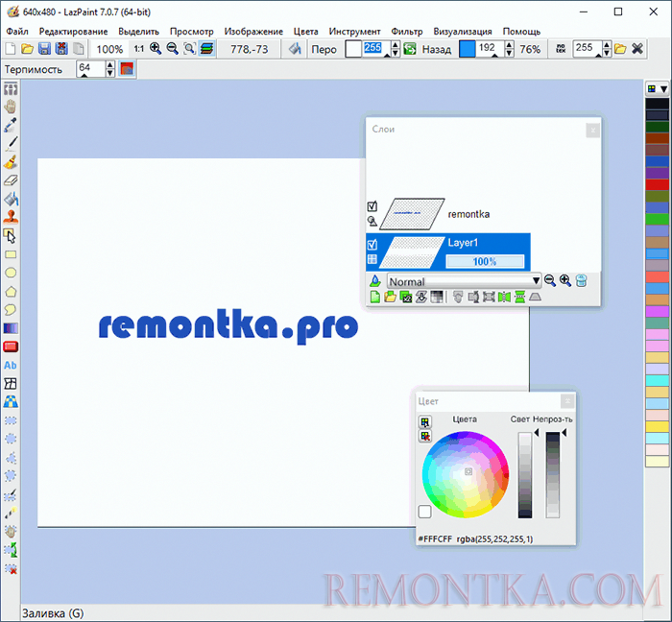Merge layer down in the Layers panel
The height and width of the screenshot is (622, 672).
(421, 297)
